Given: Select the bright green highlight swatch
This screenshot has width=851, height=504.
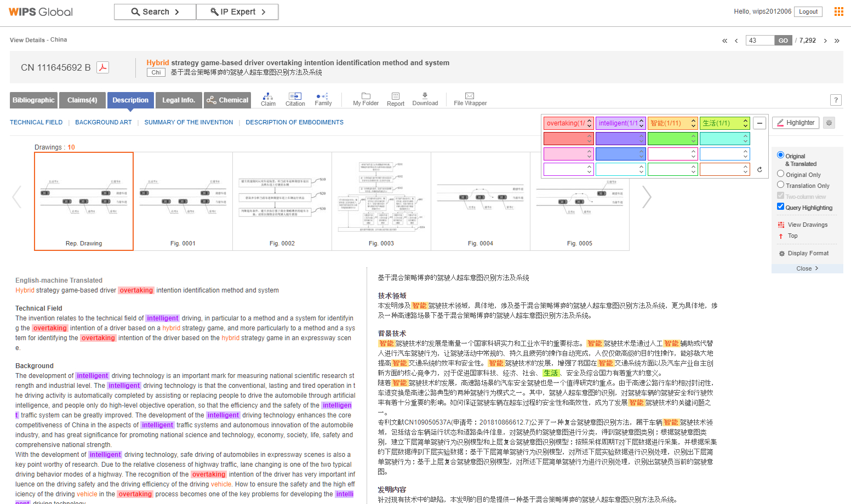Looking at the screenshot, I should tap(672, 139).
